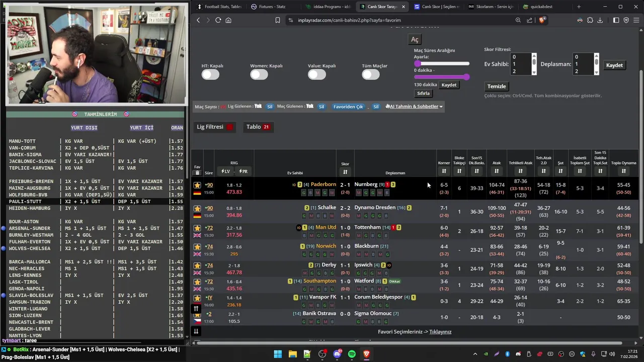Click the star on Derby vs Ipswich row

tap(197, 265)
